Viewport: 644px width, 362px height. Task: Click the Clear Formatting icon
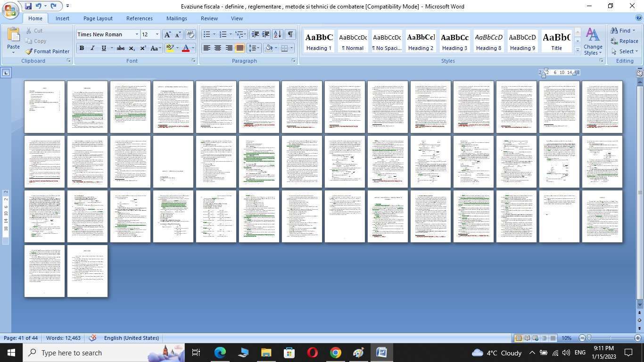[x=190, y=34]
